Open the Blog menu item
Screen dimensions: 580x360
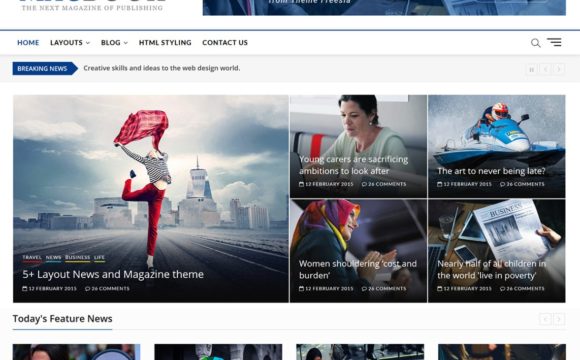(x=111, y=43)
